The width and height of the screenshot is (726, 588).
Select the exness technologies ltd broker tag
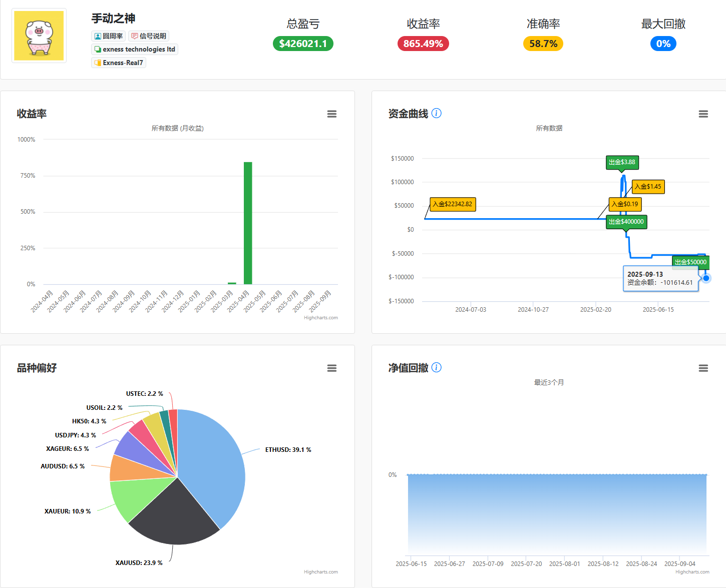(x=135, y=49)
